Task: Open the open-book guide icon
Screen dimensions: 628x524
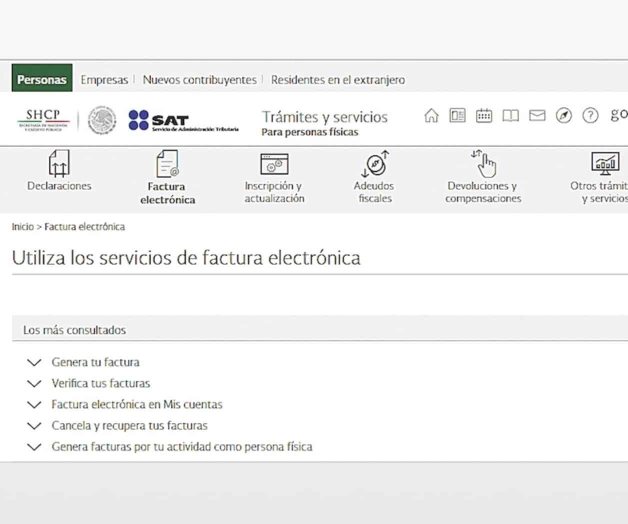Action: (511, 116)
